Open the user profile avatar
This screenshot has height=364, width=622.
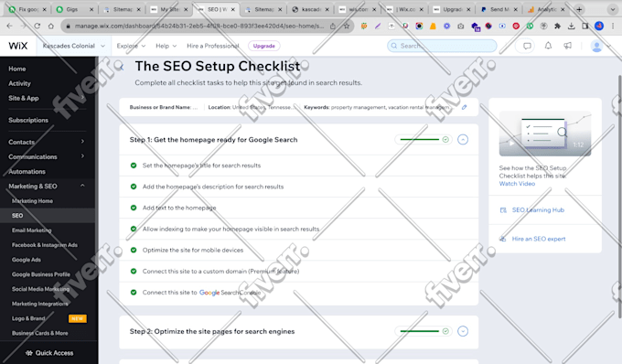click(596, 46)
